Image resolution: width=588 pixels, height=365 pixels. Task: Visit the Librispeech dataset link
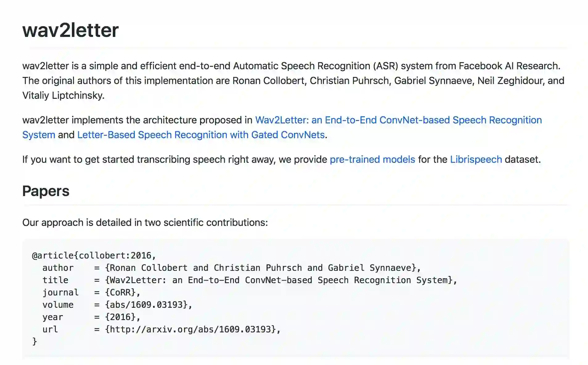tap(476, 159)
